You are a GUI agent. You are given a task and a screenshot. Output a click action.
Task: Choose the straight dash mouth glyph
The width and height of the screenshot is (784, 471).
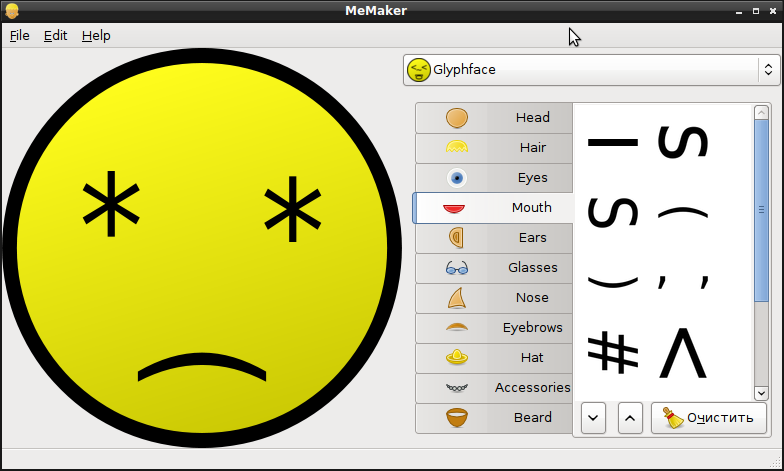(613, 142)
